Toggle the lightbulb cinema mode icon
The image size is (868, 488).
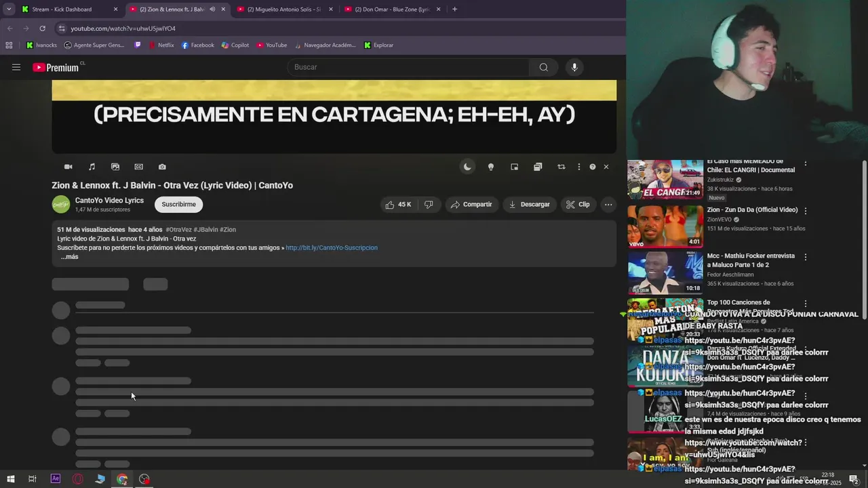[491, 167]
